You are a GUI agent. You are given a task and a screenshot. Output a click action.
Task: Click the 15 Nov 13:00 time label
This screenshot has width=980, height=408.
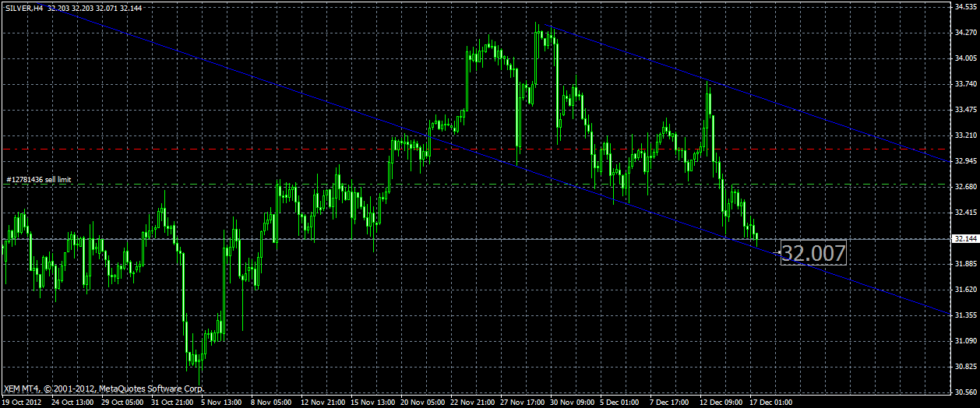pyautogui.click(x=373, y=403)
